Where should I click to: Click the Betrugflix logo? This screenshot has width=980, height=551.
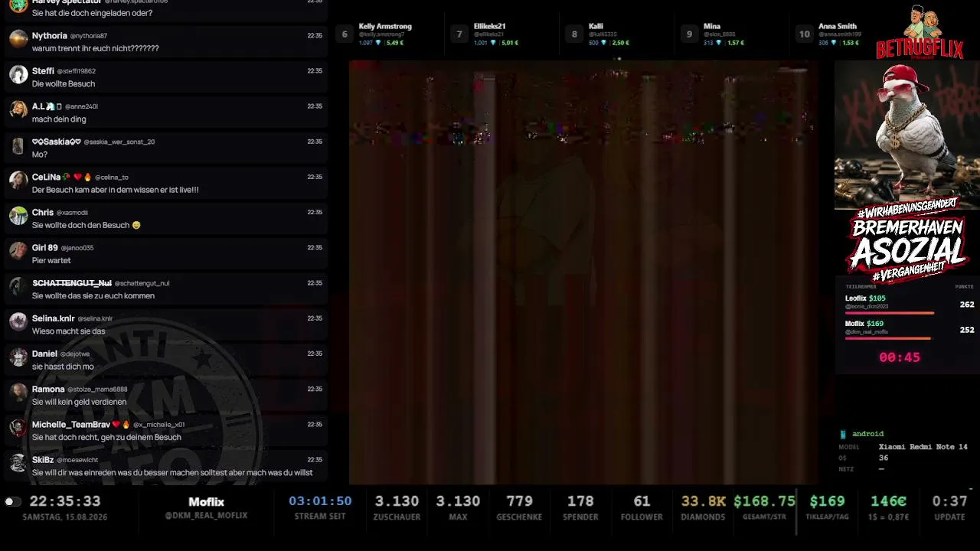coord(920,31)
